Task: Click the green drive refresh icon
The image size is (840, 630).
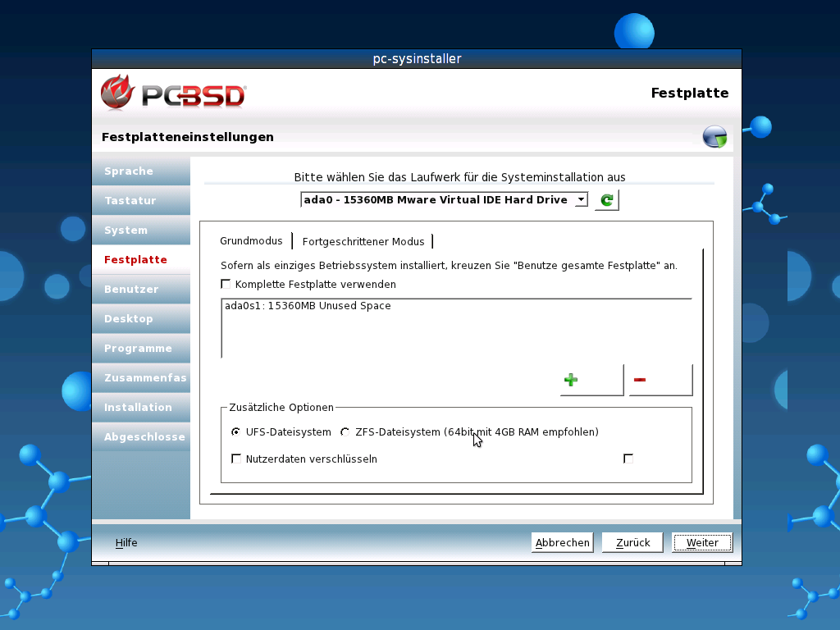Action: point(606,199)
